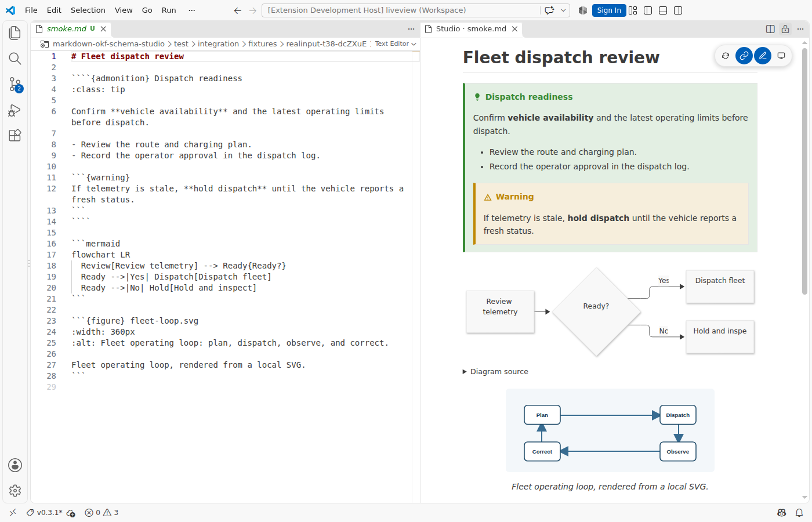Open the Copilot chat icon in title bar
The width and height of the screenshot is (812, 522).
549,10
